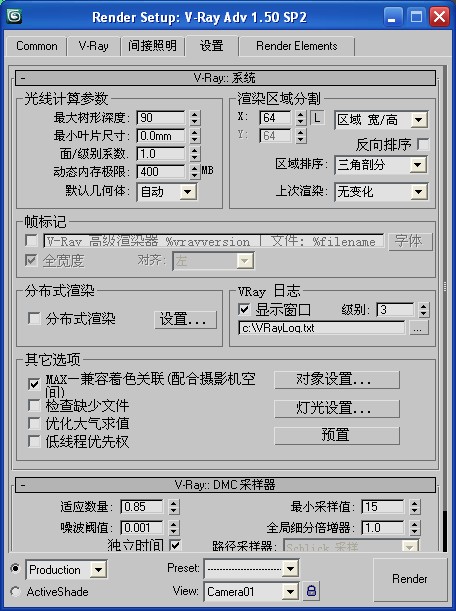Click the L lock button beside X region size
The height and width of the screenshot is (611, 456).
click(317, 117)
